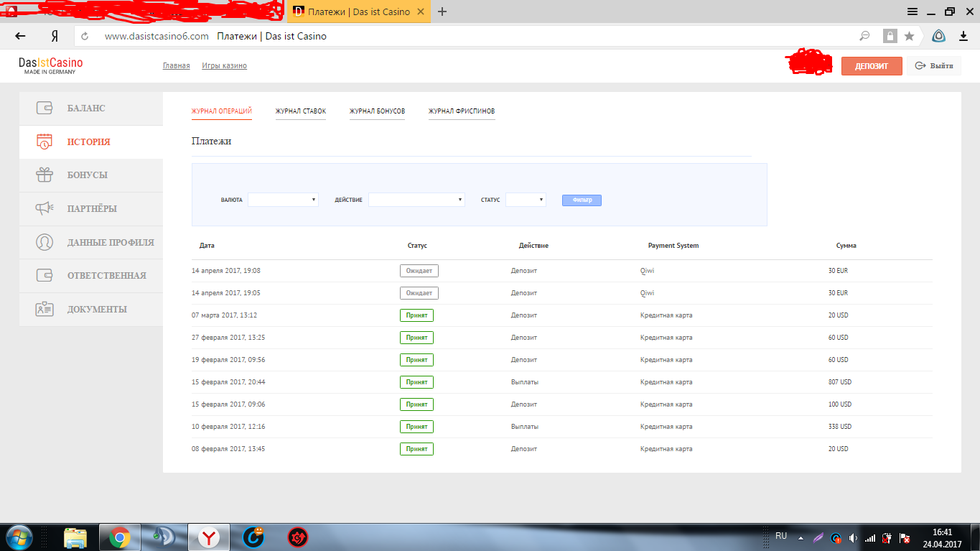Click the Документы ID card icon
This screenshot has height=551, width=980.
pyautogui.click(x=45, y=309)
